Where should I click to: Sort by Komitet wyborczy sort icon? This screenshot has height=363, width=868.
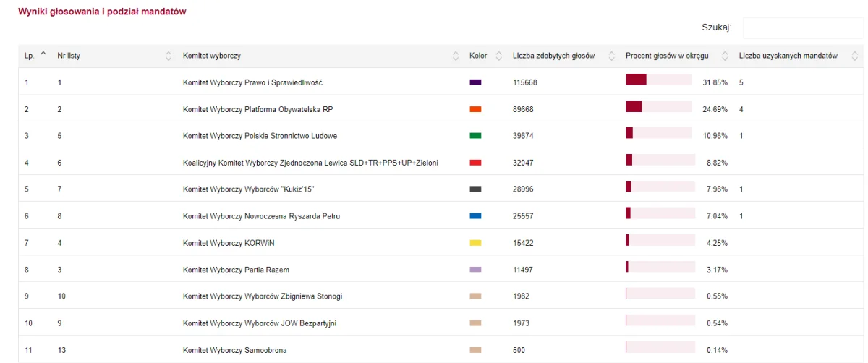pos(456,56)
